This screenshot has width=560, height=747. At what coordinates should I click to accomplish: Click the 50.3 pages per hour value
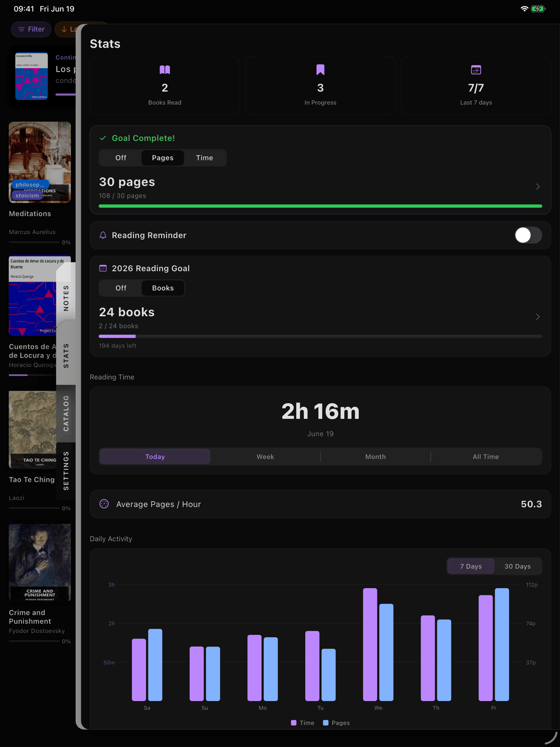[532, 504]
